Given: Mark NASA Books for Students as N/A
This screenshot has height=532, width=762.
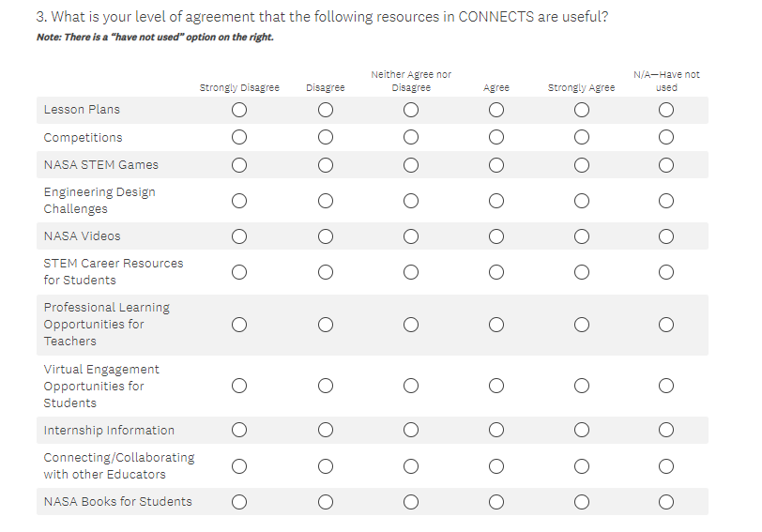Looking at the screenshot, I should (x=666, y=502).
